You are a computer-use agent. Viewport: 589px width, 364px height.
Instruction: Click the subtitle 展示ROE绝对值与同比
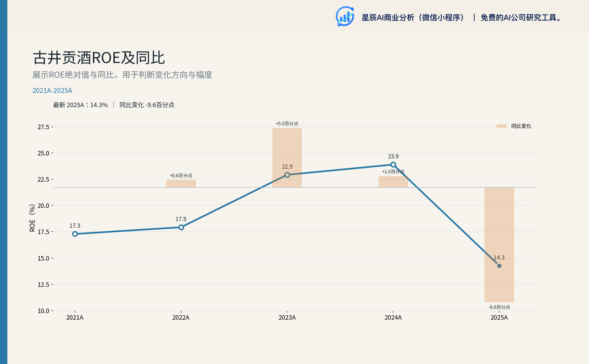tap(122, 75)
